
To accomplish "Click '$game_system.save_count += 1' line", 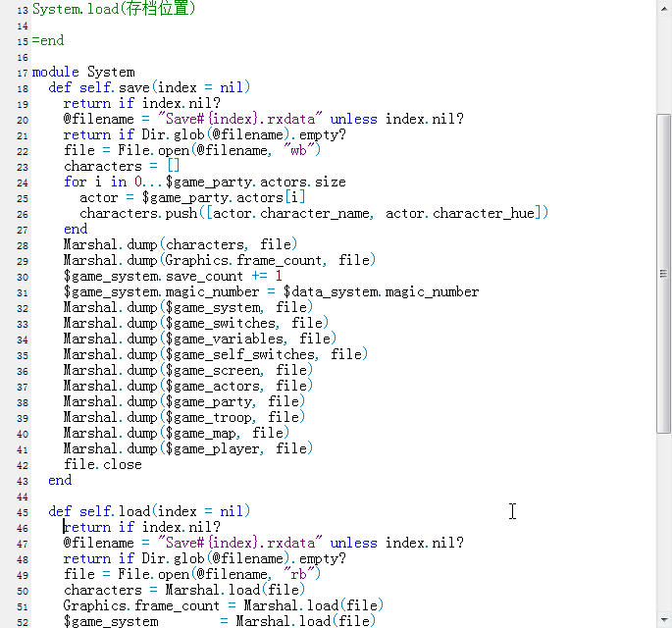I will click(173, 276).
